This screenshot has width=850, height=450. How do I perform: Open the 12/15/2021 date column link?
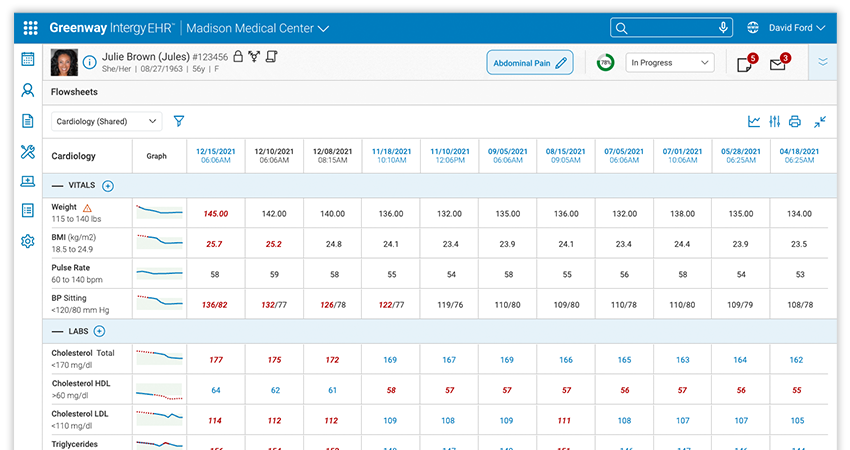coord(215,150)
